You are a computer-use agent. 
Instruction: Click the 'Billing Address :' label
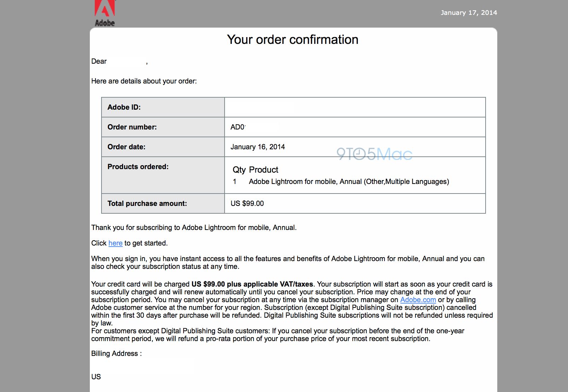116,353
